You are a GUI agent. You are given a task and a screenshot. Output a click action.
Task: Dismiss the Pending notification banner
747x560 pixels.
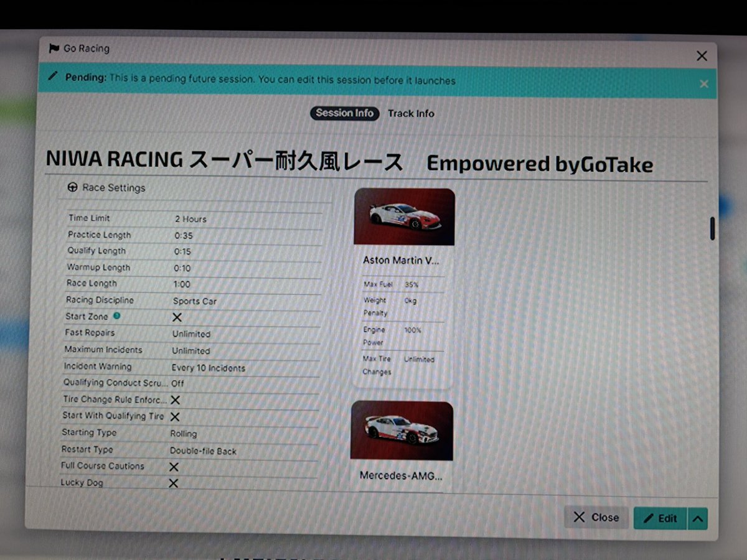(x=704, y=83)
